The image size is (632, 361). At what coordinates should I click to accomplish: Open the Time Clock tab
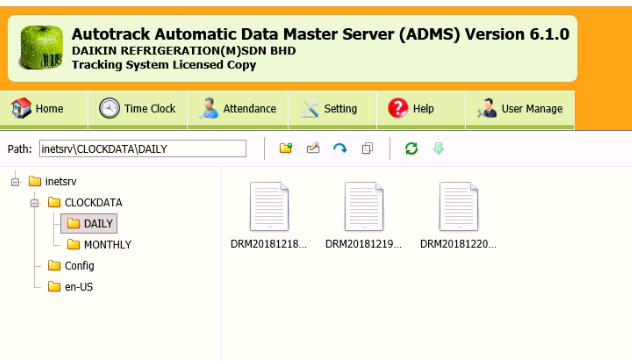(x=137, y=109)
